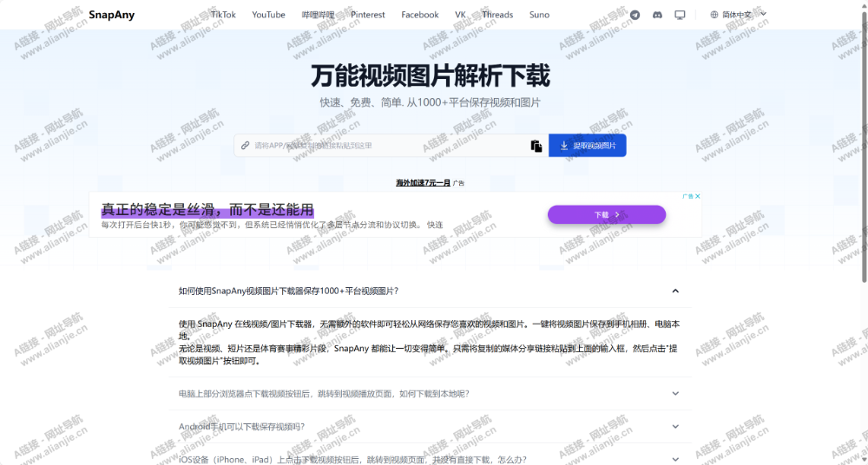Viewport: 868px width, 465px height.
Task: Open the Discord icon link
Action: coord(657,15)
